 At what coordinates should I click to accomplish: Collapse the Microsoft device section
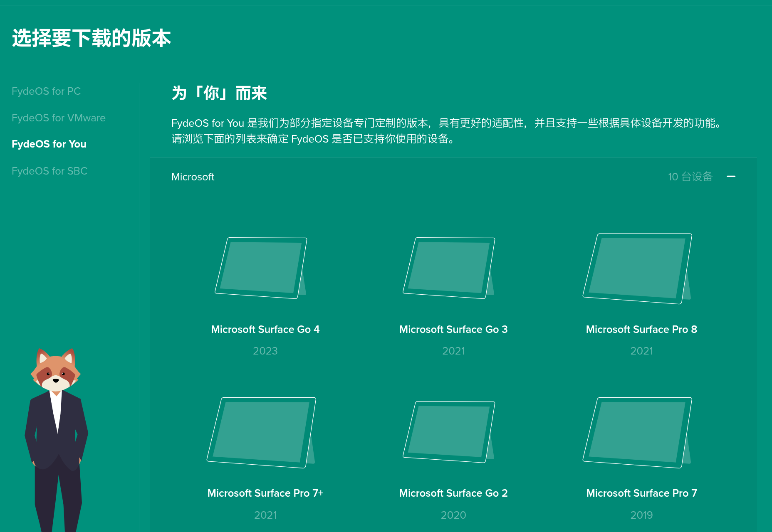[x=731, y=177]
